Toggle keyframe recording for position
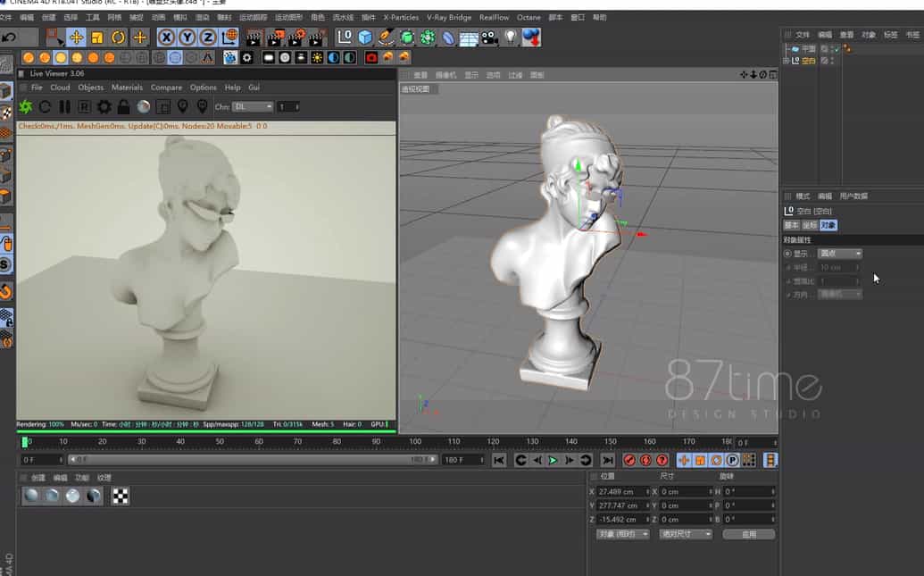Screen dimensions: 924x576 (x=684, y=460)
